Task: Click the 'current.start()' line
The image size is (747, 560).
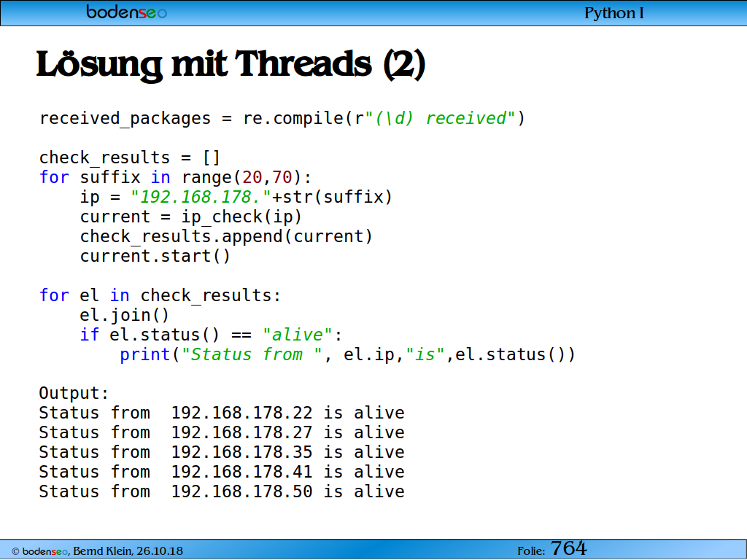Action: (155, 256)
